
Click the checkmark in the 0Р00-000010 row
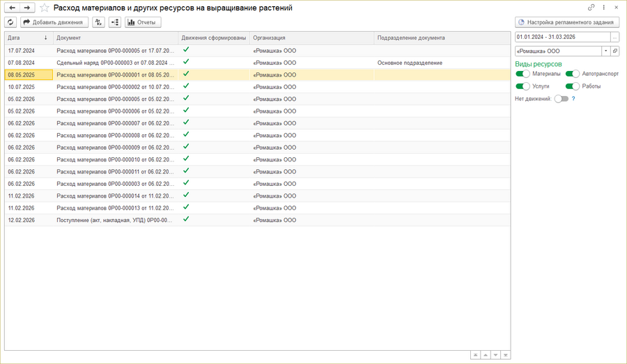[x=186, y=159]
